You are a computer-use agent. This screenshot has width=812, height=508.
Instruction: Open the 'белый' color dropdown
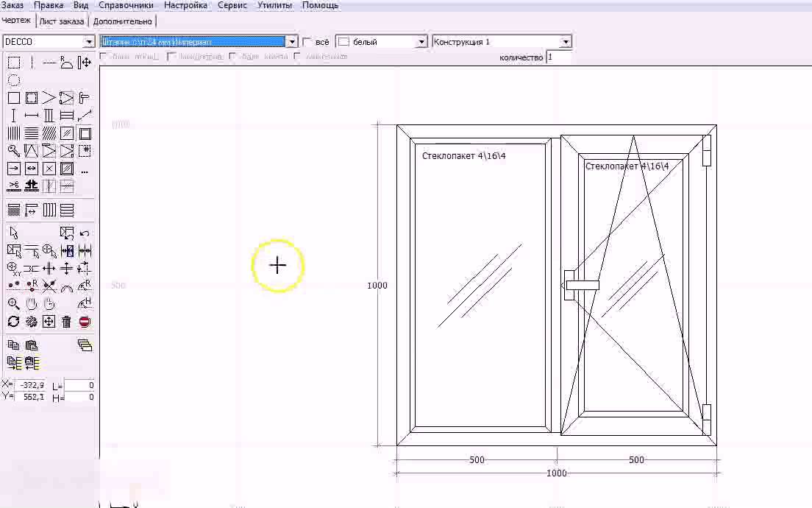[x=421, y=41]
